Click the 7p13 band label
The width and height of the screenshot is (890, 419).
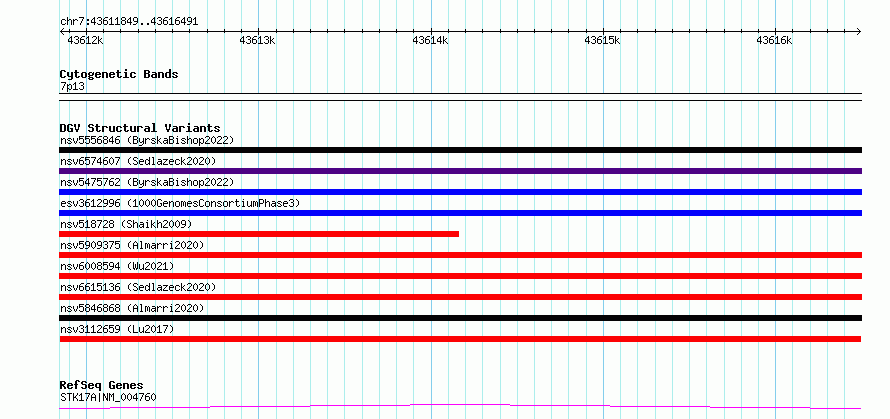pos(73,86)
